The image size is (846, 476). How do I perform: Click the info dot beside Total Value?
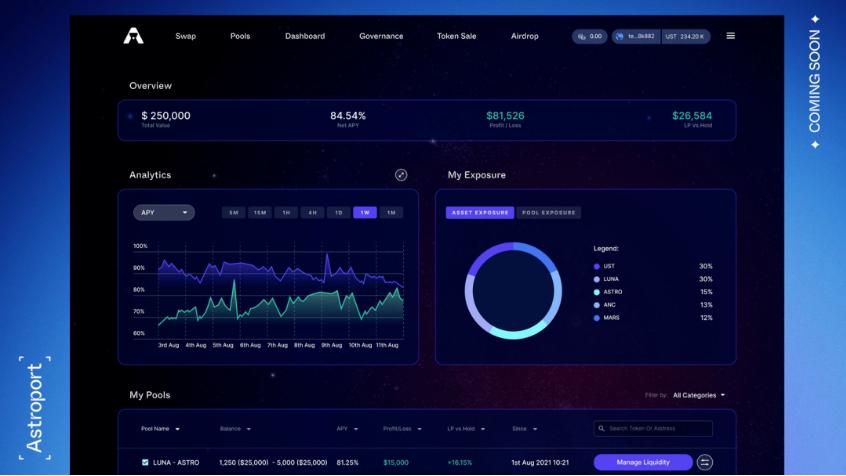[130, 116]
